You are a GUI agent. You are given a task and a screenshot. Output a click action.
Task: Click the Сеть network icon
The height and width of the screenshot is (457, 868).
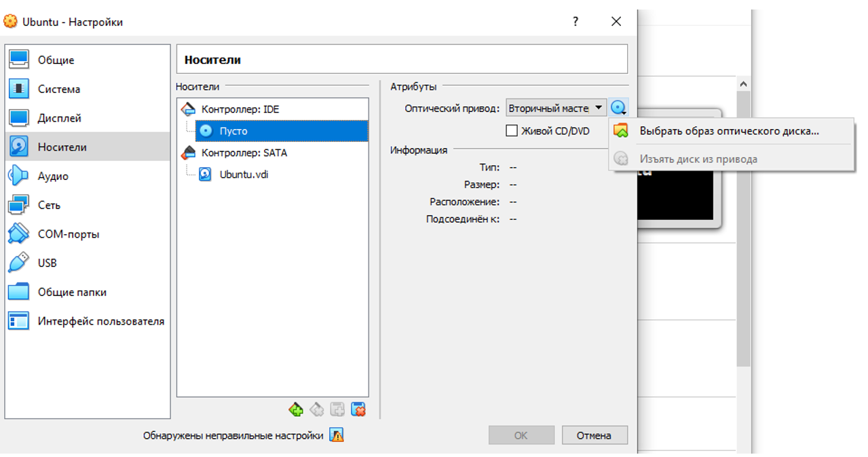click(x=18, y=205)
